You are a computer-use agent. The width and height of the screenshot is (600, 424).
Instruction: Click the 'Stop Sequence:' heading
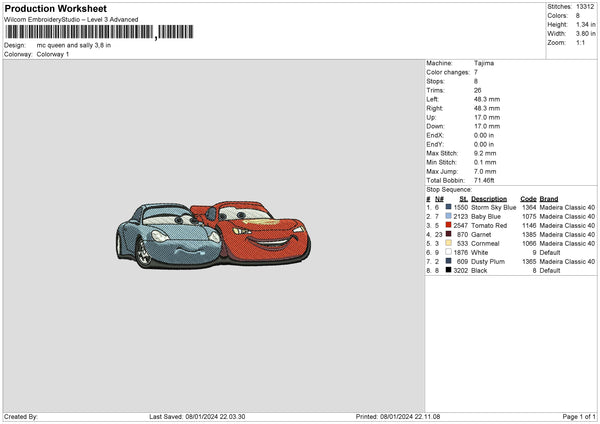(x=449, y=190)
